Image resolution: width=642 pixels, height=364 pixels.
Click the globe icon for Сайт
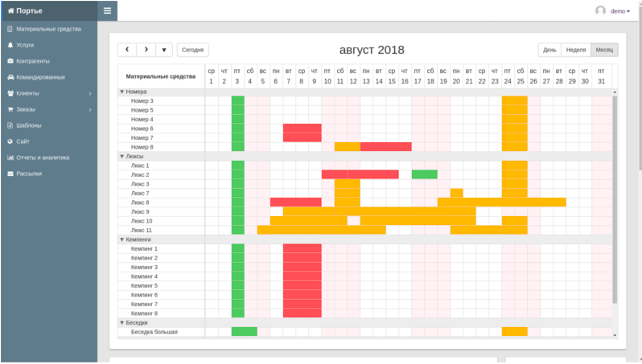(10, 141)
